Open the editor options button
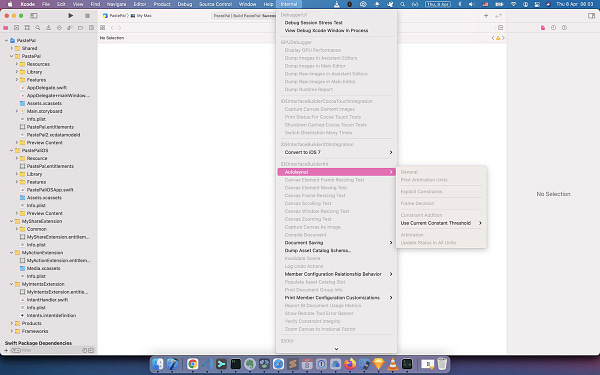The width and height of the screenshot is (600, 375). 501,28
